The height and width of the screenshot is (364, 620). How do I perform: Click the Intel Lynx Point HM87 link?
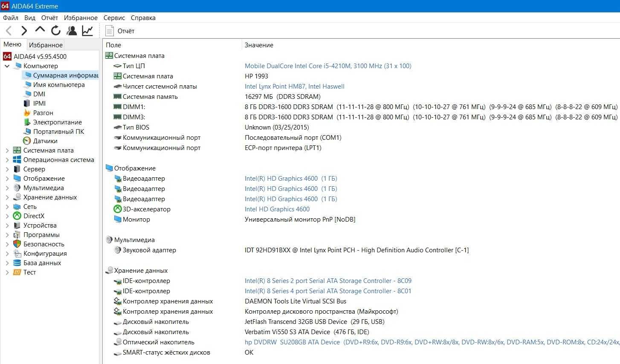pos(295,87)
